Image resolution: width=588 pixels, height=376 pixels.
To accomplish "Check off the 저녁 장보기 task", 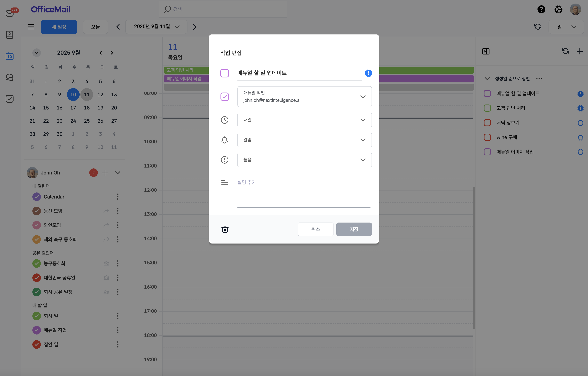I will tap(487, 123).
